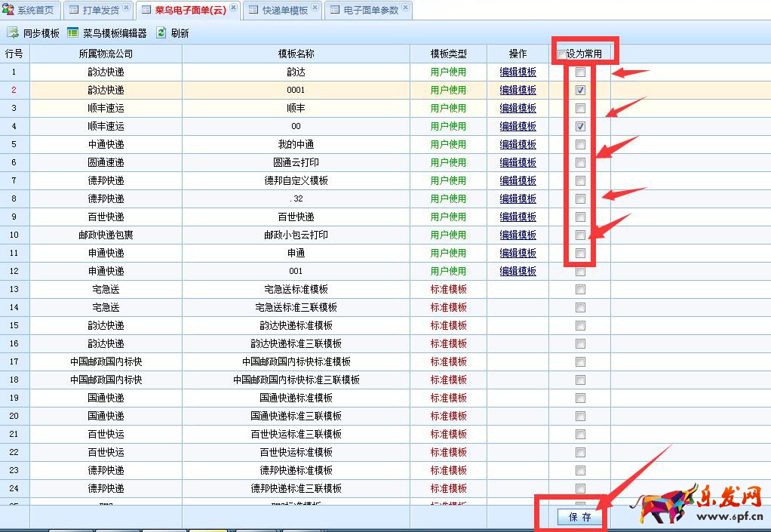771x532 pixels.
Task: Click 编辑模板 link for row 3 顺丰
Action: [518, 109]
